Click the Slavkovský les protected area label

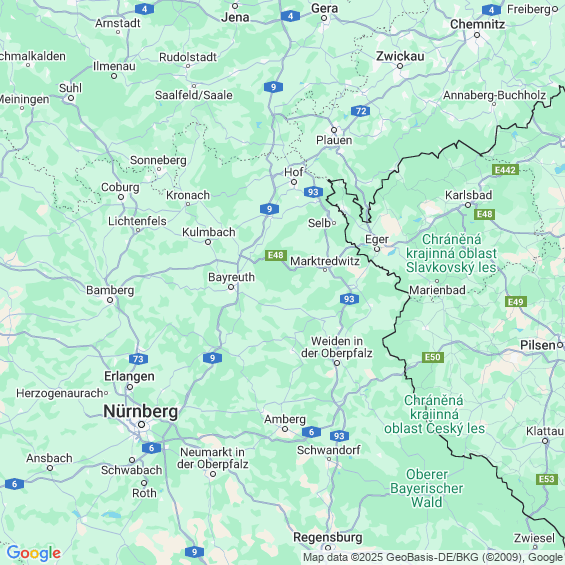tap(451, 253)
